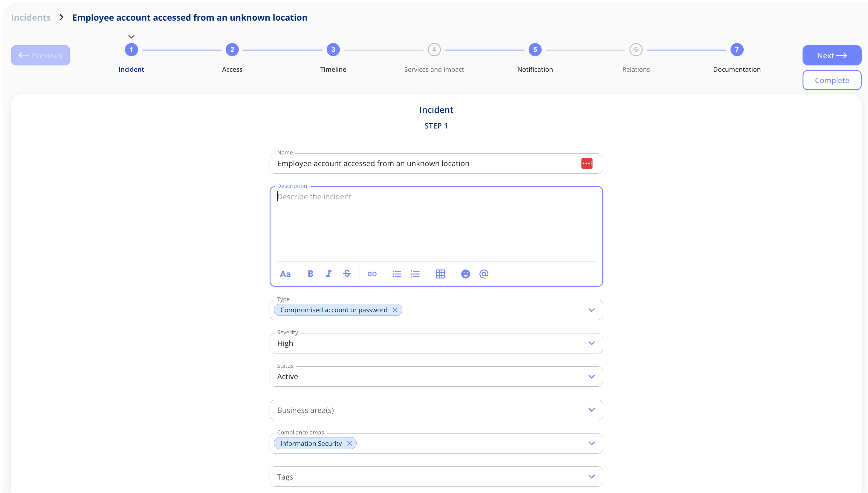Screen dimensions: 868x493
Task: Click the Previous button
Action: pyautogui.click(x=40, y=55)
